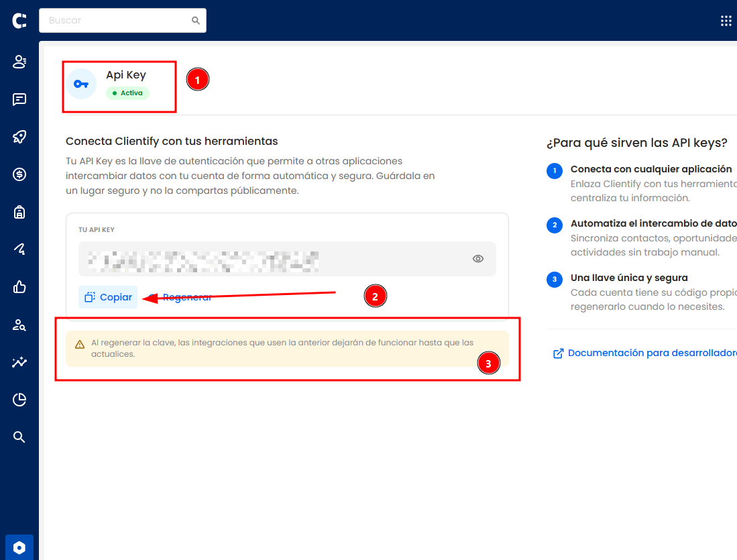Open the dollar sign sales icon
Image resolution: width=737 pixels, height=560 pixels.
pyautogui.click(x=19, y=174)
